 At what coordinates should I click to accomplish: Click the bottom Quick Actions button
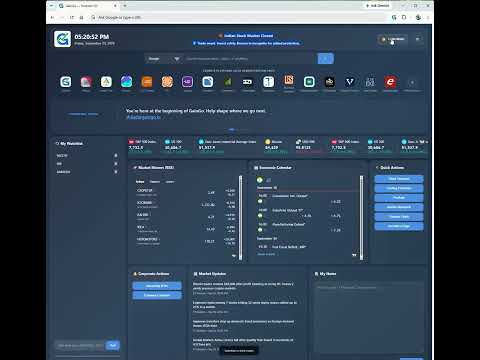pos(399,226)
